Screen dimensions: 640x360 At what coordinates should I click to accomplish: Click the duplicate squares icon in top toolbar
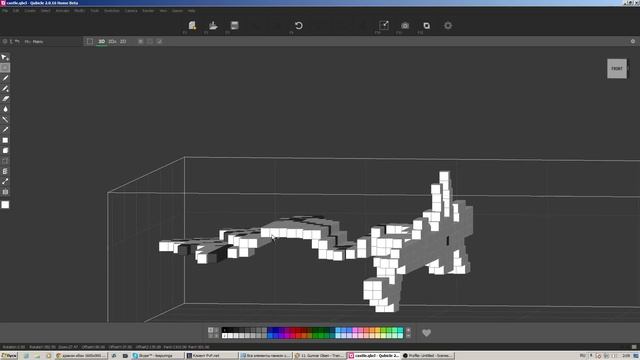(x=426, y=25)
